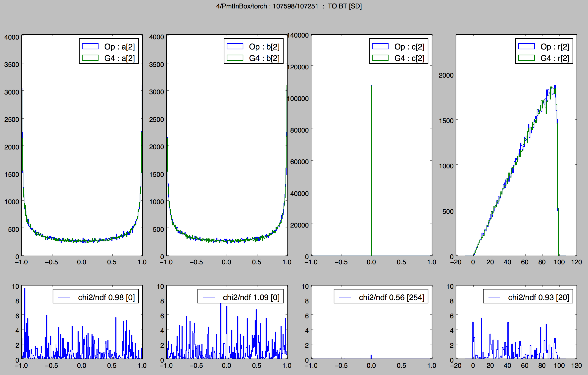Image resolution: width=588 pixels, height=375 pixels.
Task: Click the '120000' y-axis tick label
Action: coord(298,67)
